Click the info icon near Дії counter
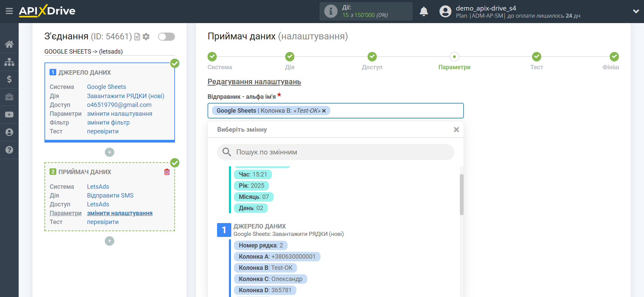This screenshot has height=297, width=644. point(331,11)
